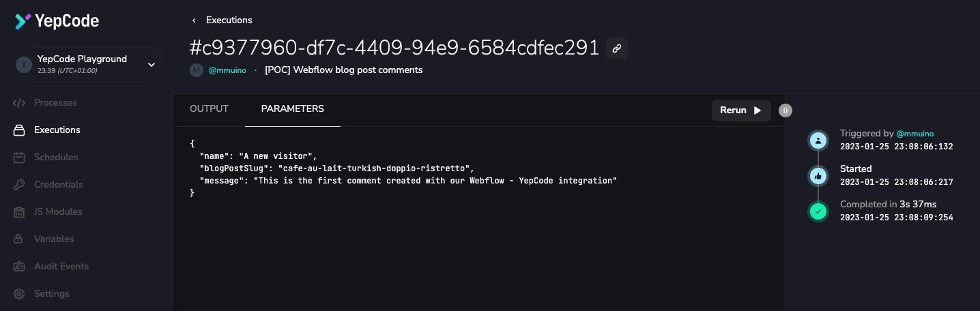The height and width of the screenshot is (311, 980).
Task: Click the Schedules calendar icon
Action: [x=20, y=158]
